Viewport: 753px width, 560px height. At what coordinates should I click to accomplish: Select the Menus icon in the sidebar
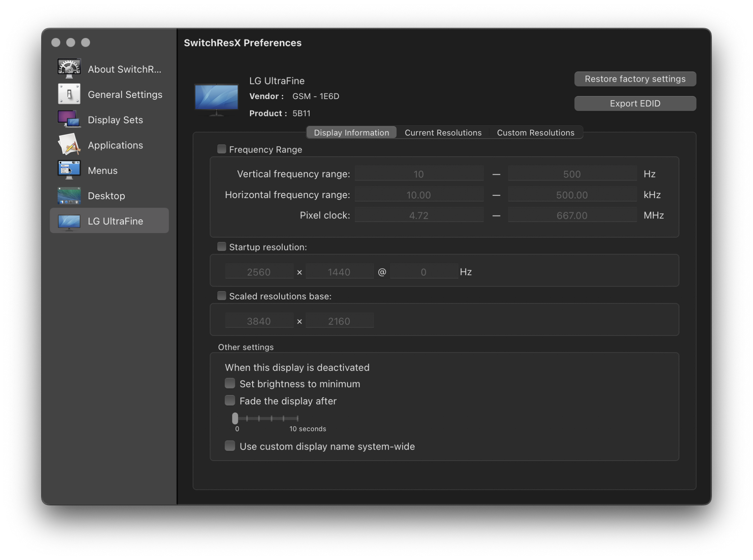click(69, 170)
